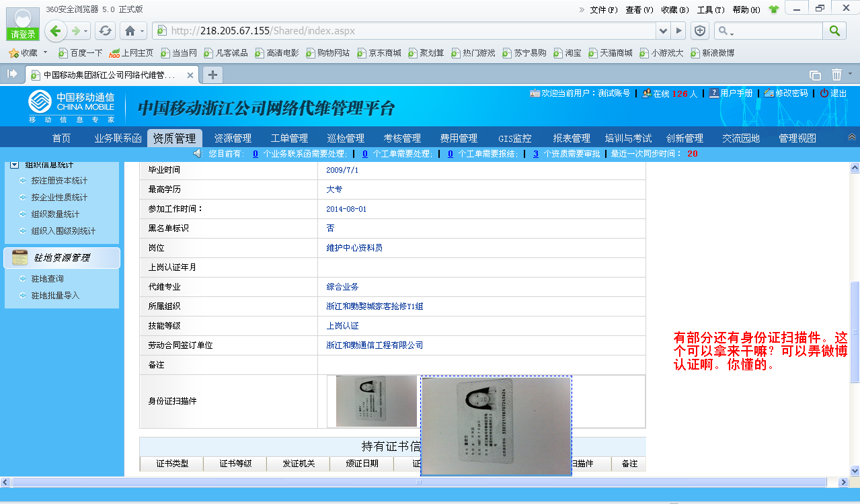Reload the page with the refresh icon
The image size is (860, 504).
[106, 31]
